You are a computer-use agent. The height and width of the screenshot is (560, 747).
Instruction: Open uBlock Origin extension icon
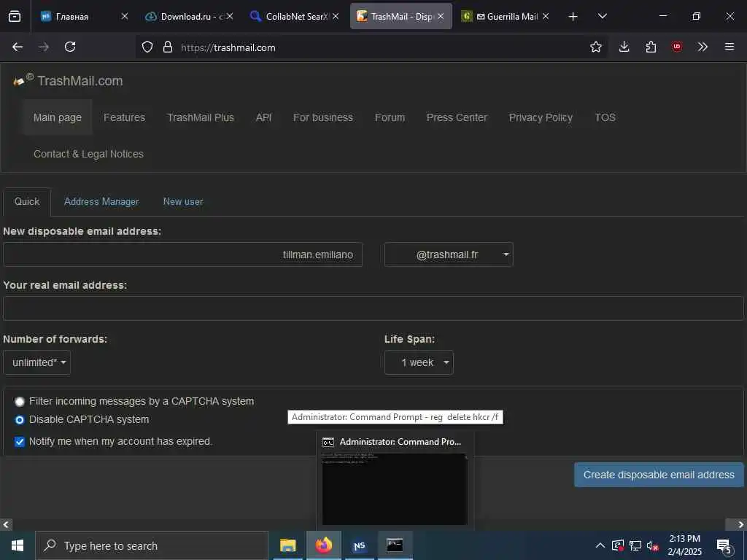[x=676, y=47]
